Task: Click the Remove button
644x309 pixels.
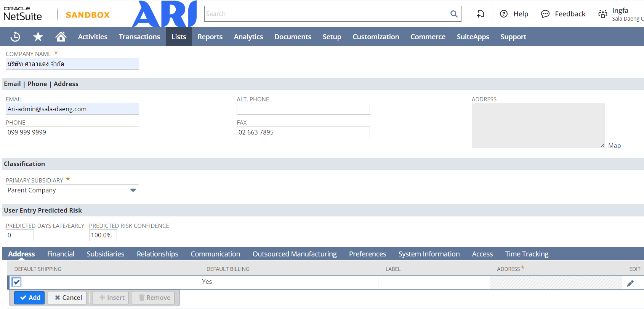Action: pos(153,298)
